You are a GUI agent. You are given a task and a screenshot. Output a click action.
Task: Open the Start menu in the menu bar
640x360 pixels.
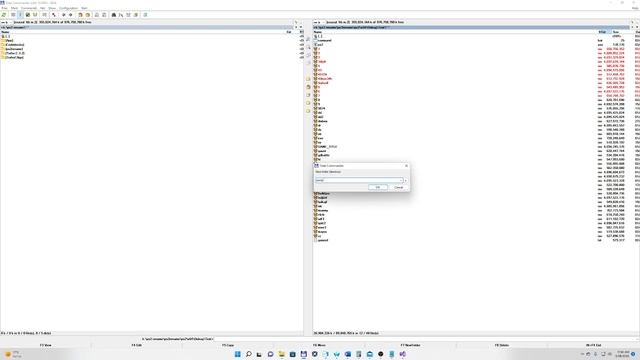point(84,8)
